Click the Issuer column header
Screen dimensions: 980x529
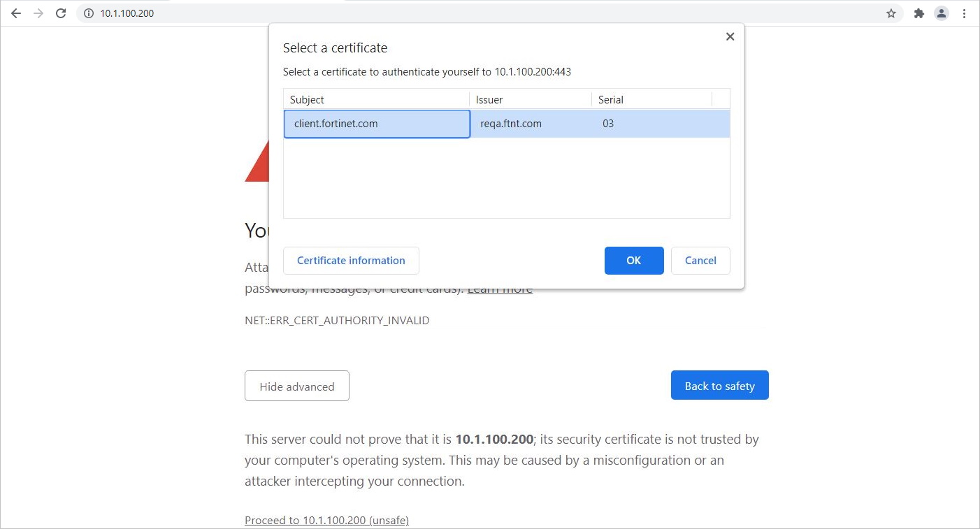(489, 99)
